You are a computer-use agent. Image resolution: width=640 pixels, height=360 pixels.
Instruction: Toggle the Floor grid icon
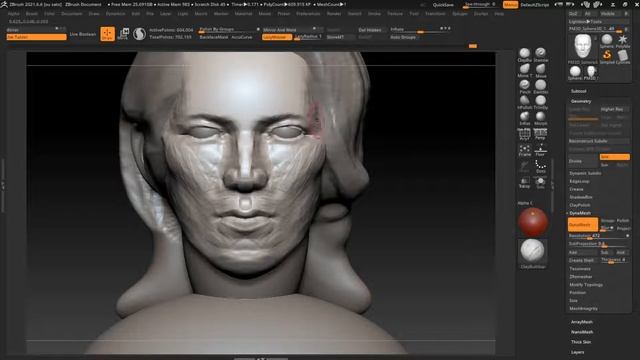point(540,150)
